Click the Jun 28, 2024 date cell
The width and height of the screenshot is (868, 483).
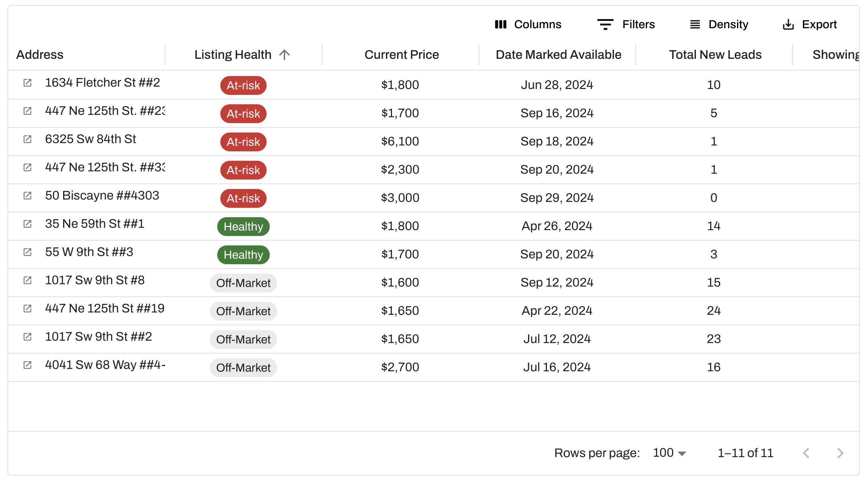(x=557, y=85)
